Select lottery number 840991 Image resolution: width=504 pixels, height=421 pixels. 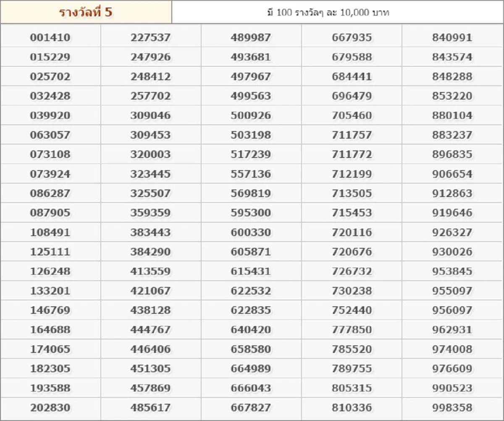point(452,37)
